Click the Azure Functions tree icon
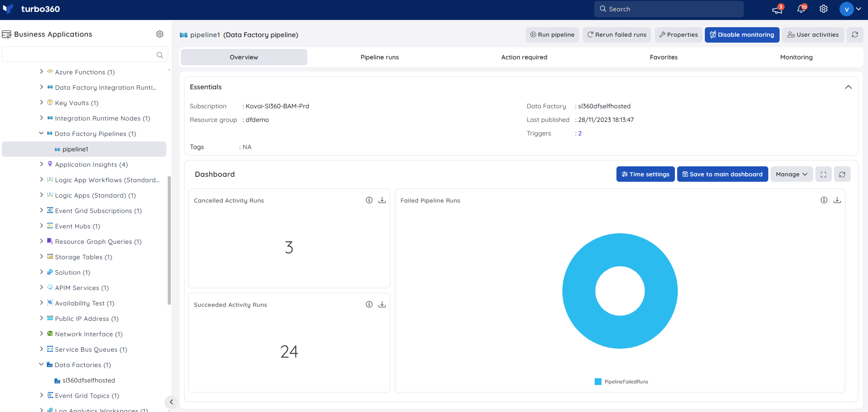Image resolution: width=868 pixels, height=412 pixels. pos(50,72)
